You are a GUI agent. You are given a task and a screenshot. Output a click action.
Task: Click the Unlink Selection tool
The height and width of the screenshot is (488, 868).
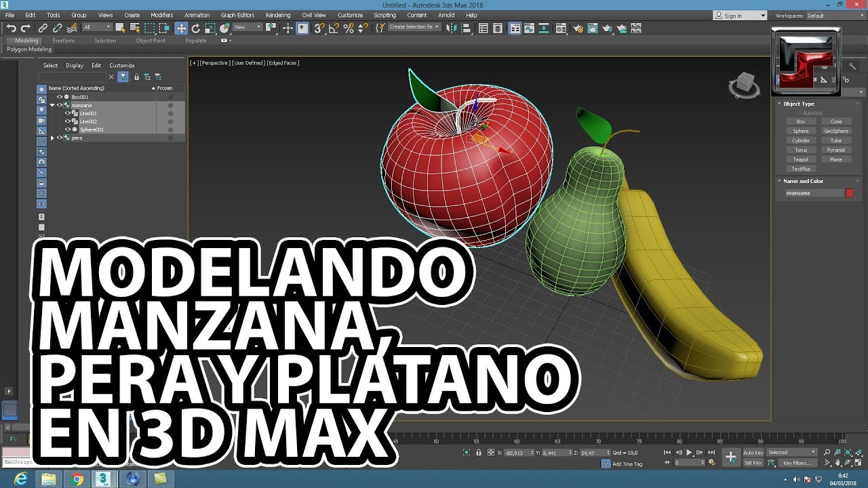tap(57, 28)
